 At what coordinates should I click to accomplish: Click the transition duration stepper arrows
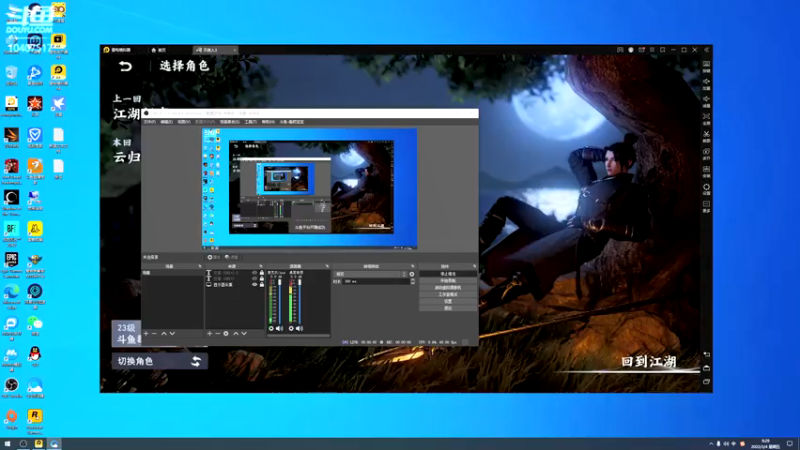412,281
